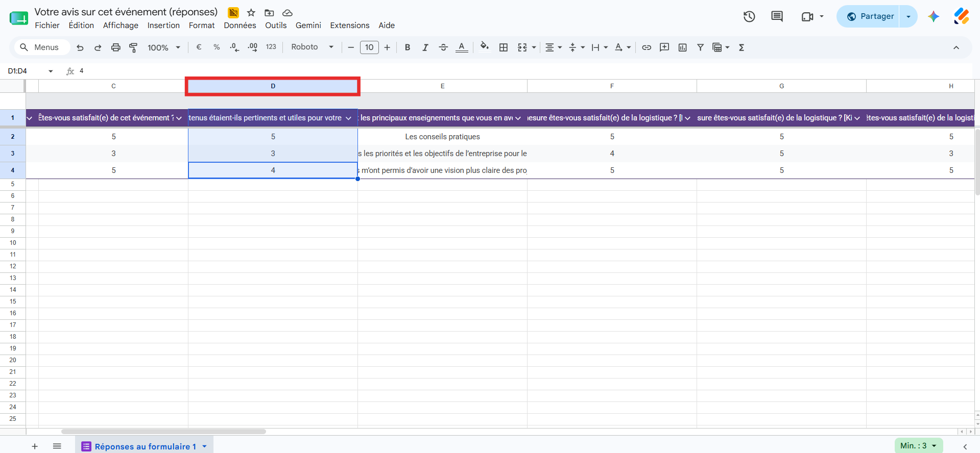The width and height of the screenshot is (980, 453).
Task: Toggle bold formatting
Action: point(408,47)
